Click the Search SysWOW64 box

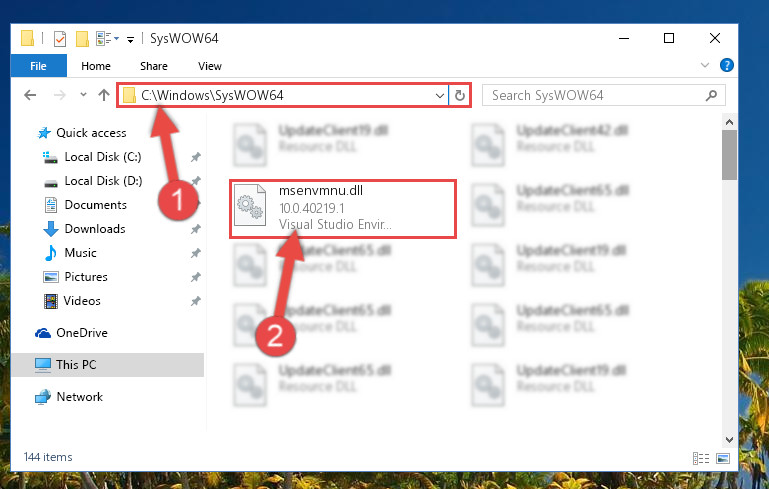coord(604,95)
